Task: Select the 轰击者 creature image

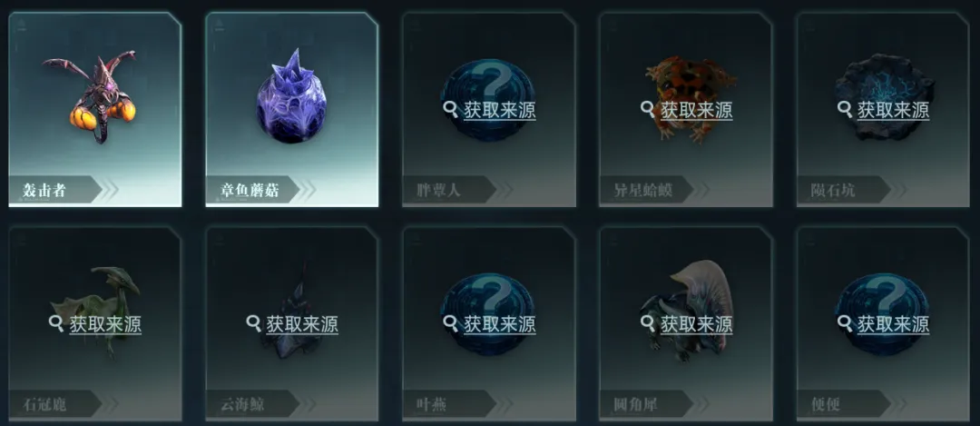Action: click(89, 97)
